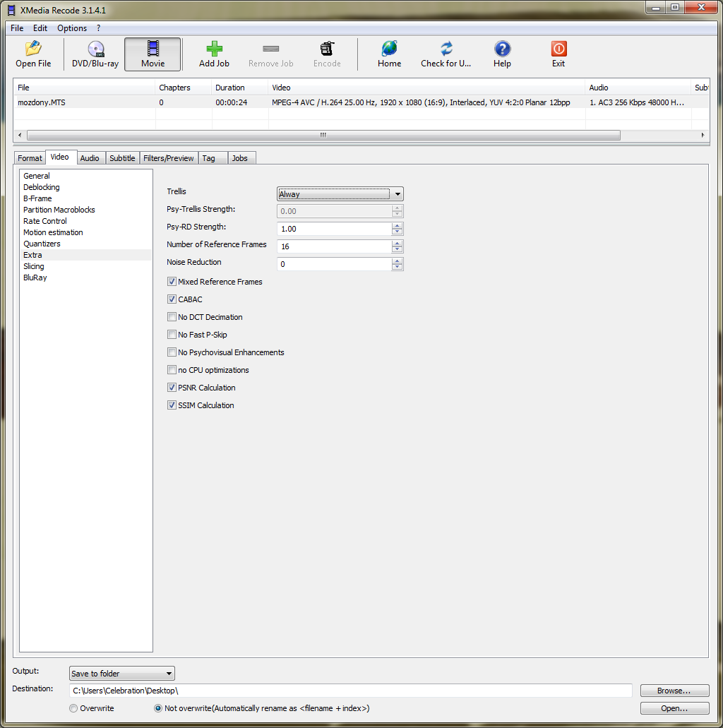Select Partition Macroblocks settings
This screenshot has width=723, height=728.
pos(59,210)
